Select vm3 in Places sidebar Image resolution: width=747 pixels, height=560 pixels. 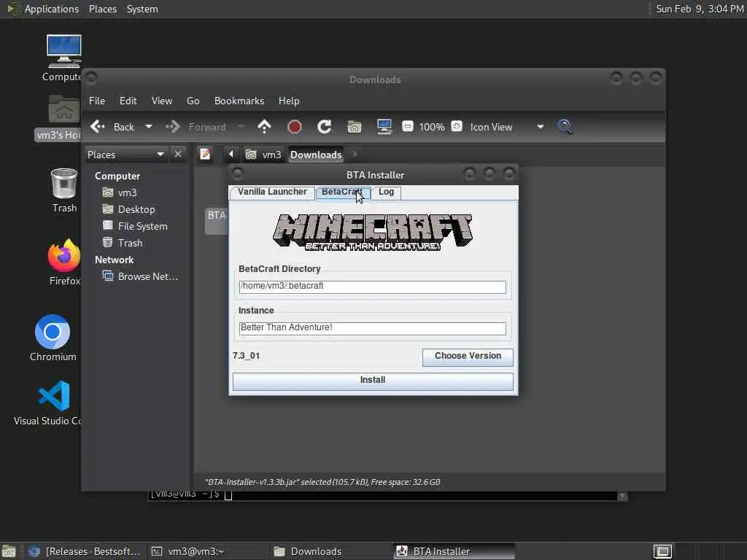[x=120, y=192]
